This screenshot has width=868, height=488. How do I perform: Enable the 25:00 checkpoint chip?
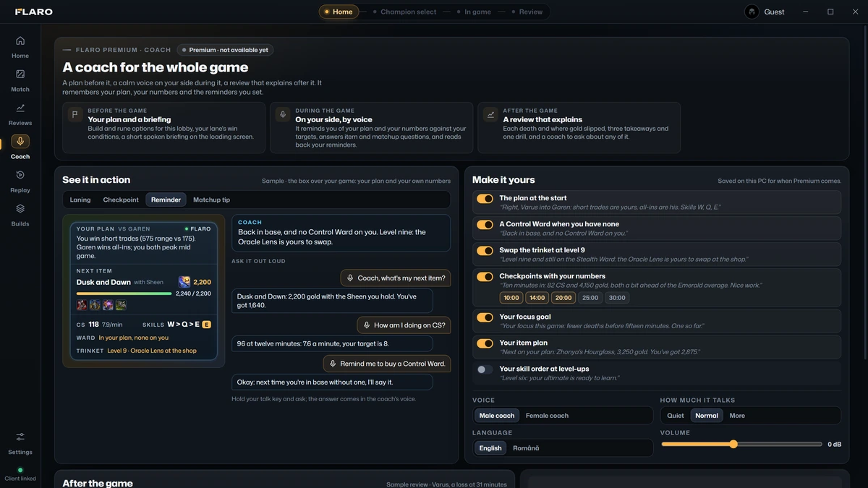[590, 298]
